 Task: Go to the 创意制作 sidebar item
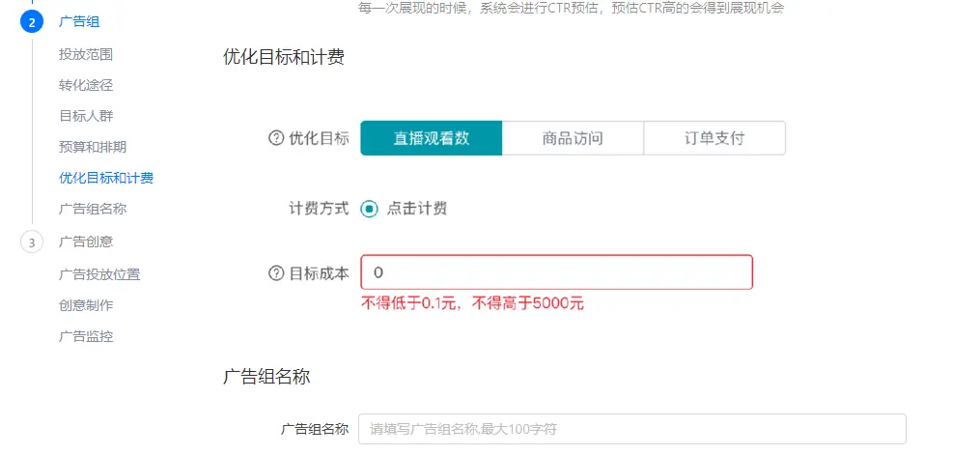pos(86,305)
